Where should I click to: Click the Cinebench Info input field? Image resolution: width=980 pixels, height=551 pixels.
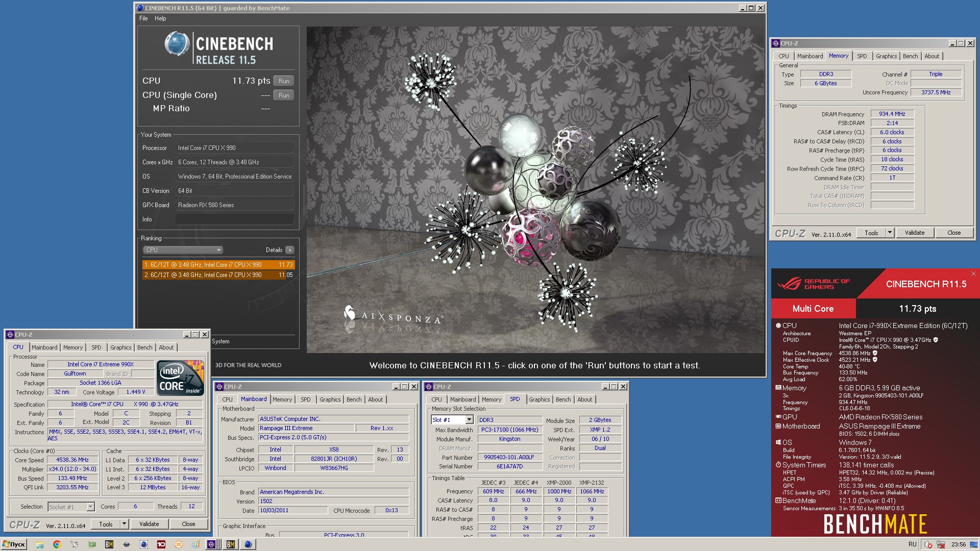tap(235, 219)
